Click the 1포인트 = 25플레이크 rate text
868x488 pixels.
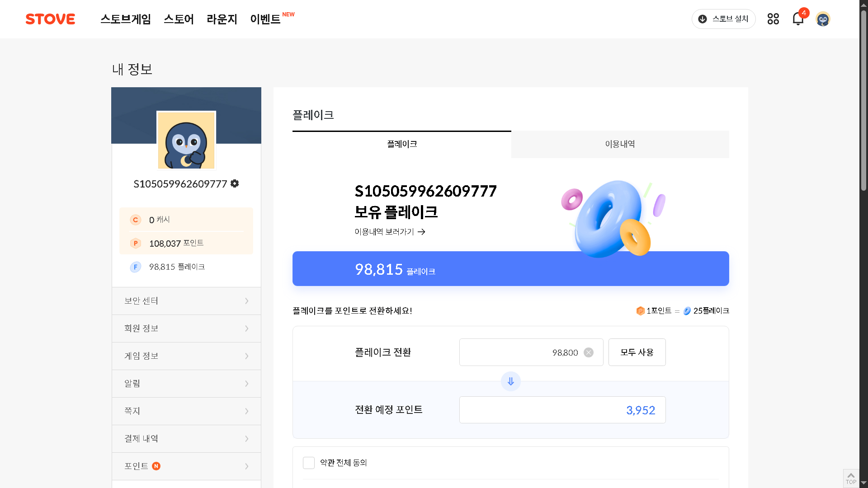coord(683,311)
